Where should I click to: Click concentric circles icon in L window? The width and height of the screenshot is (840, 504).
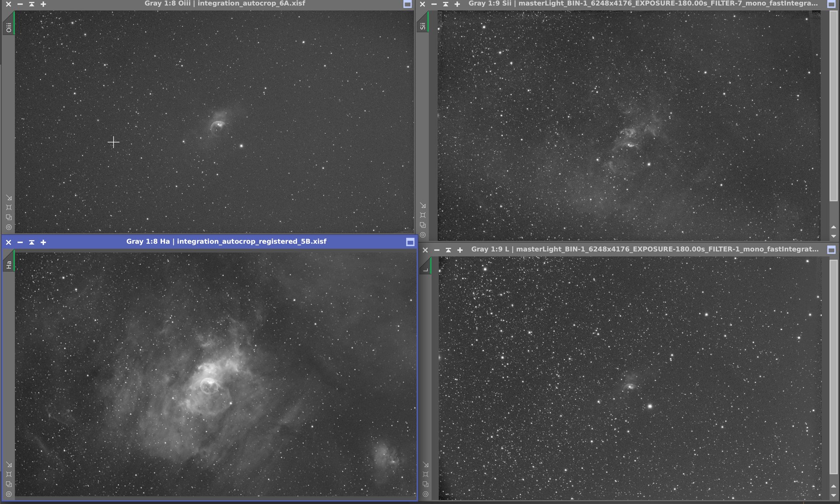(x=426, y=494)
